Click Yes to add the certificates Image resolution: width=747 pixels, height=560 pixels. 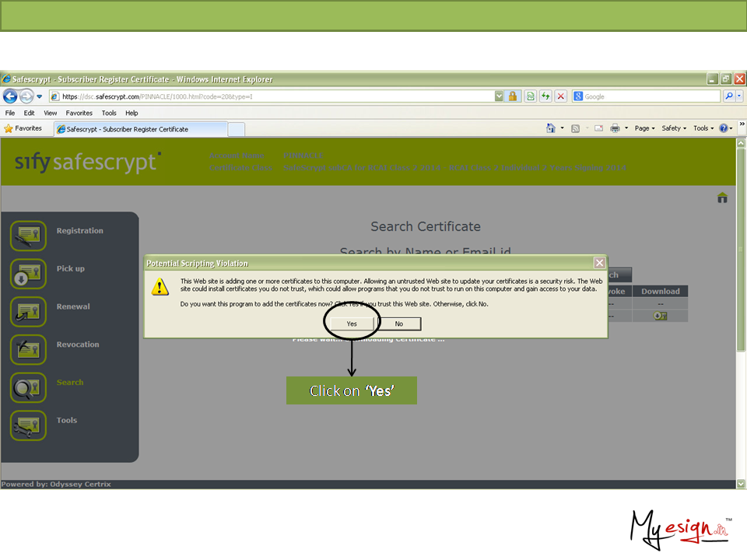click(352, 324)
